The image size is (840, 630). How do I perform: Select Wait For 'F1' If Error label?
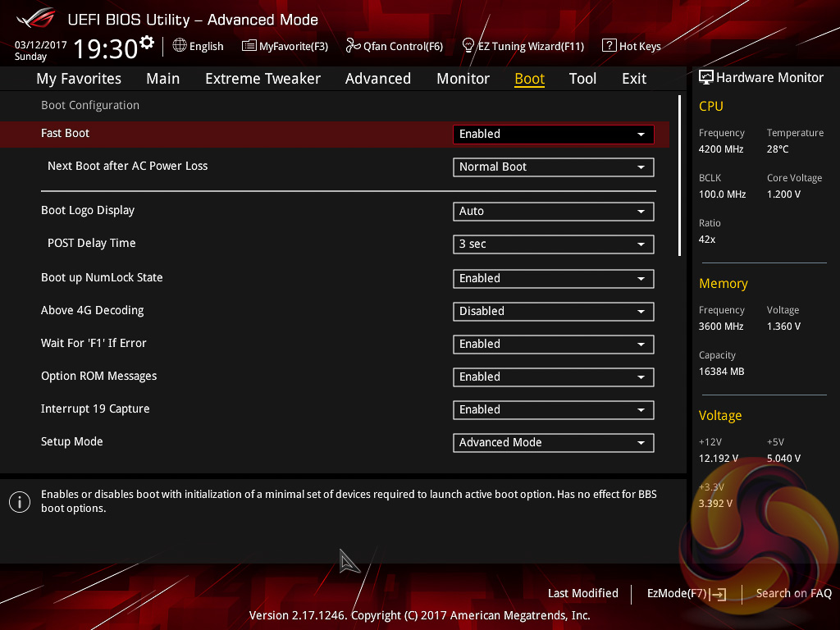tap(94, 343)
